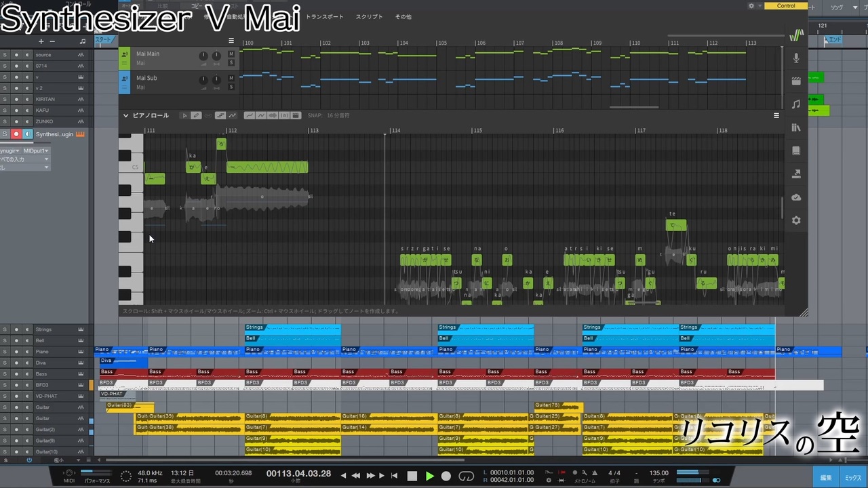Select the BFD3 track name
The image size is (868, 488).
[x=42, y=385]
